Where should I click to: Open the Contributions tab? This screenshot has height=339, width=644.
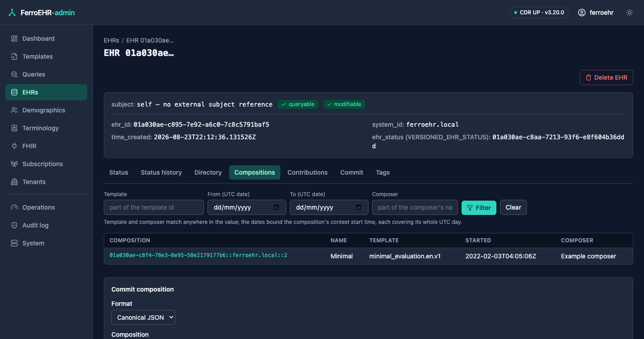pyautogui.click(x=308, y=172)
